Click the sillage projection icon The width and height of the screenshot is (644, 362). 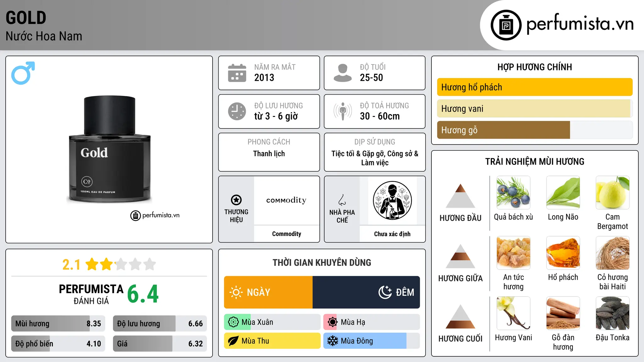click(x=343, y=111)
